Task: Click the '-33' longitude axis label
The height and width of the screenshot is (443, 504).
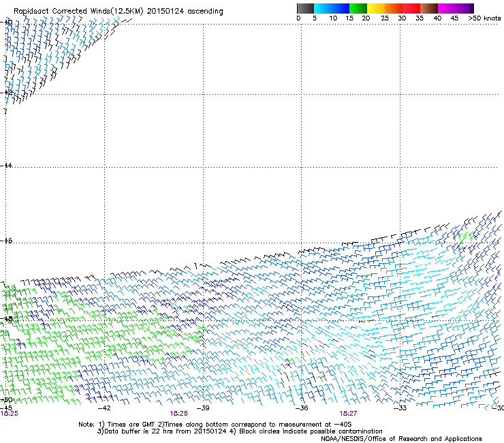Action: [x=400, y=408]
